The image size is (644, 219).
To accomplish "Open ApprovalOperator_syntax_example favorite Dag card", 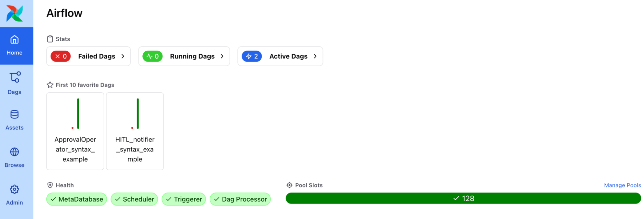I will click(x=75, y=131).
